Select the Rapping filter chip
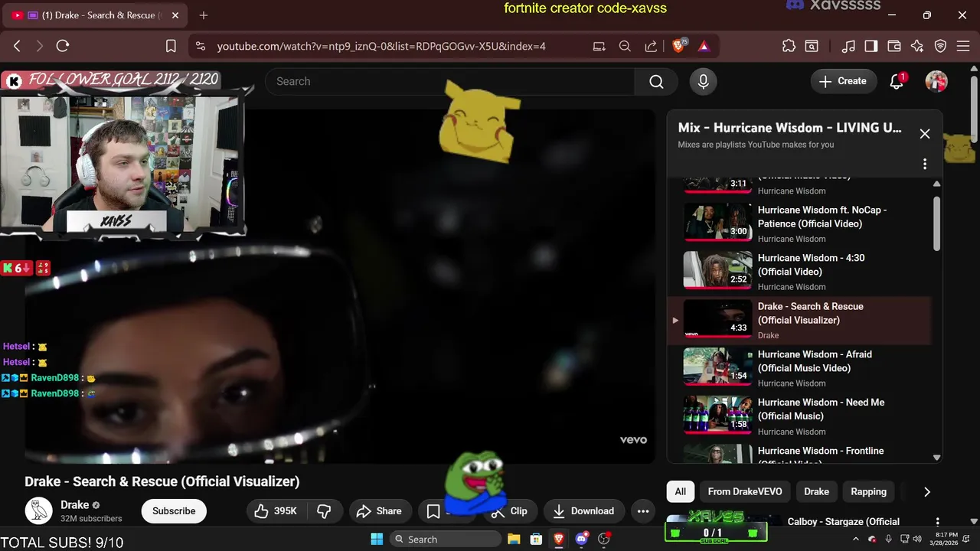 (868, 491)
